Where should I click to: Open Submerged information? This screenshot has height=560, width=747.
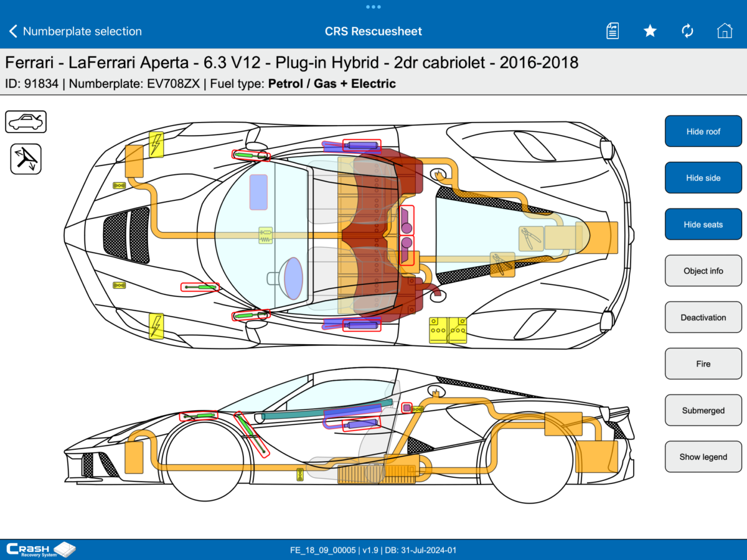point(703,411)
